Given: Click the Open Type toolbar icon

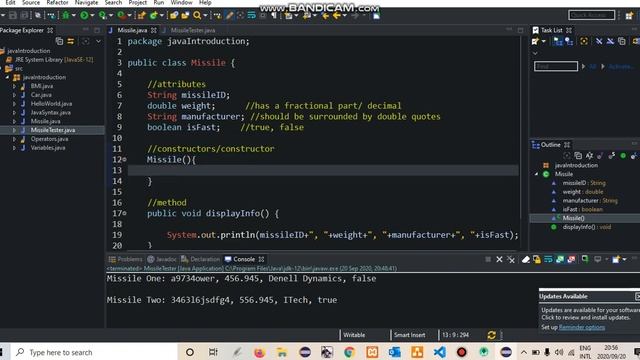Looking at the screenshot, I should (174, 16).
